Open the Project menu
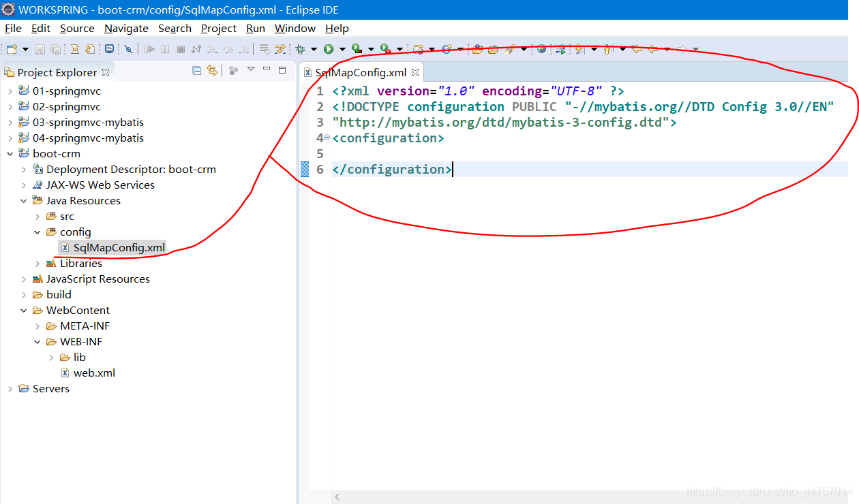 point(219,28)
